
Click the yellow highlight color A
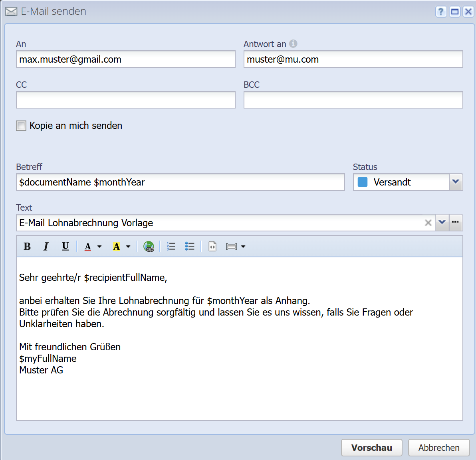[x=117, y=247]
